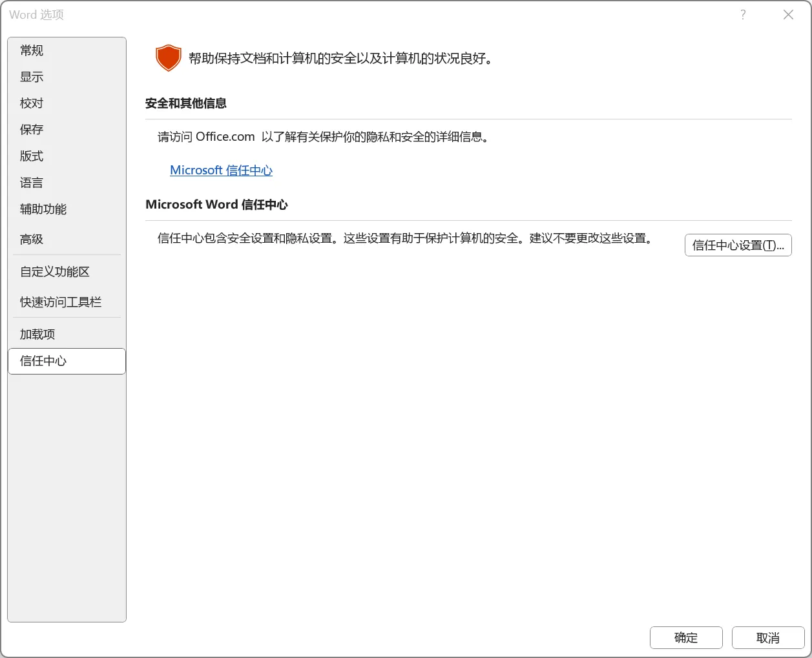Confirm changes with the 确定 button
This screenshot has height=658, width=812.
[686, 637]
